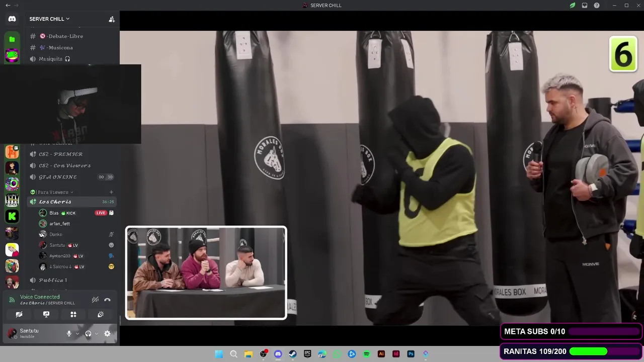Disconnect from the voice channel
This screenshot has height=362, width=644.
107,300
